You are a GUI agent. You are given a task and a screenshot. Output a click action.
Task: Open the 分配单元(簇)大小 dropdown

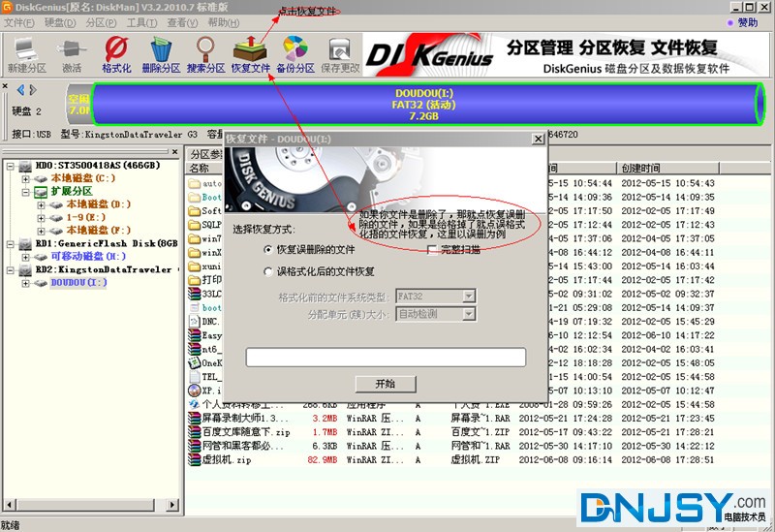[469, 314]
